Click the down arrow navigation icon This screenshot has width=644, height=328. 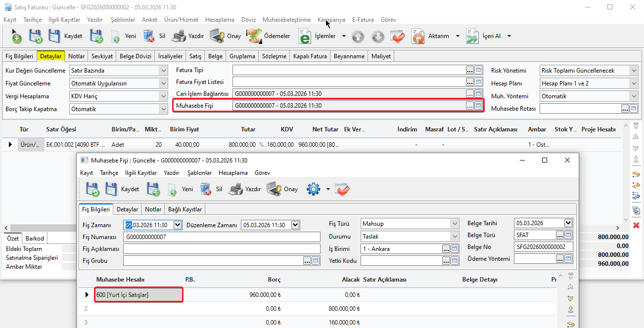pyautogui.click(x=378, y=37)
